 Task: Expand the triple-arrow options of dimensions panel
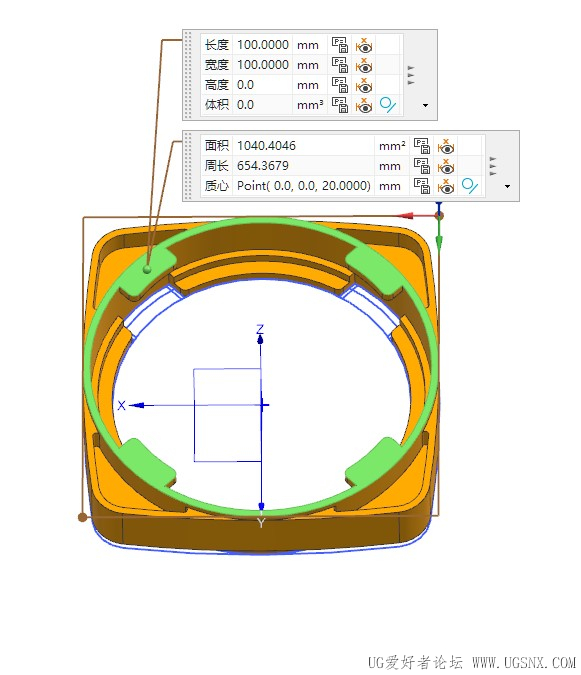point(411,75)
